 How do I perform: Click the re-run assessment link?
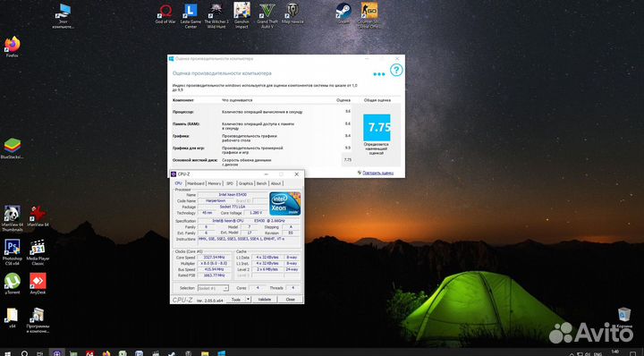pyautogui.click(x=377, y=173)
